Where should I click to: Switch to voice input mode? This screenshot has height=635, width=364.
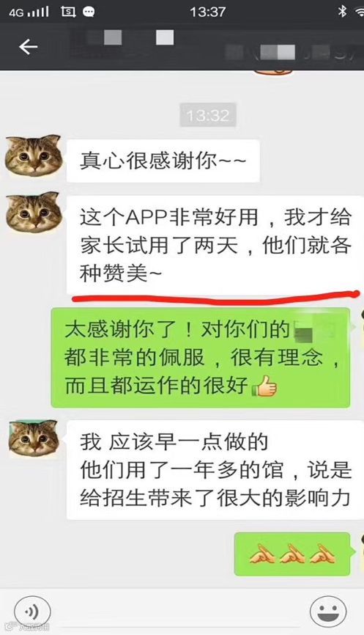(x=32, y=611)
